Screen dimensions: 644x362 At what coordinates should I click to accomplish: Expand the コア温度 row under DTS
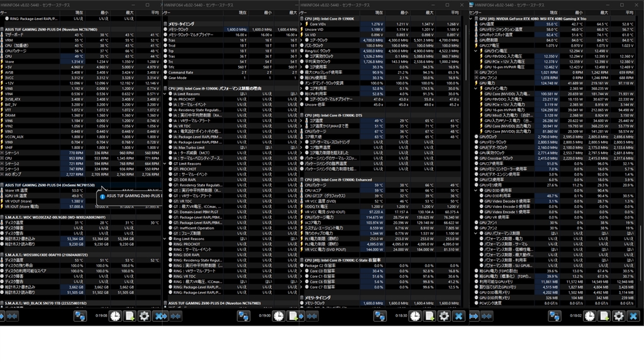[x=301, y=121]
